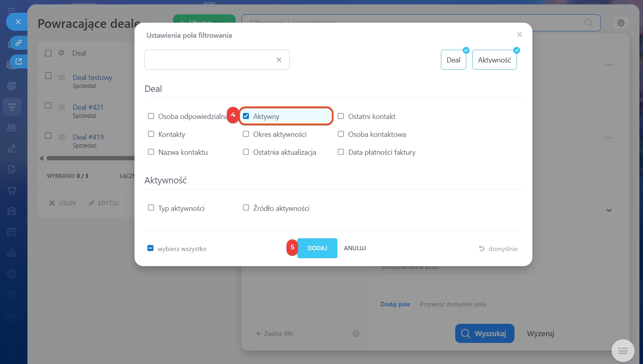
Task: Select the Deal #419 row checkbox
Action: [x=48, y=135]
